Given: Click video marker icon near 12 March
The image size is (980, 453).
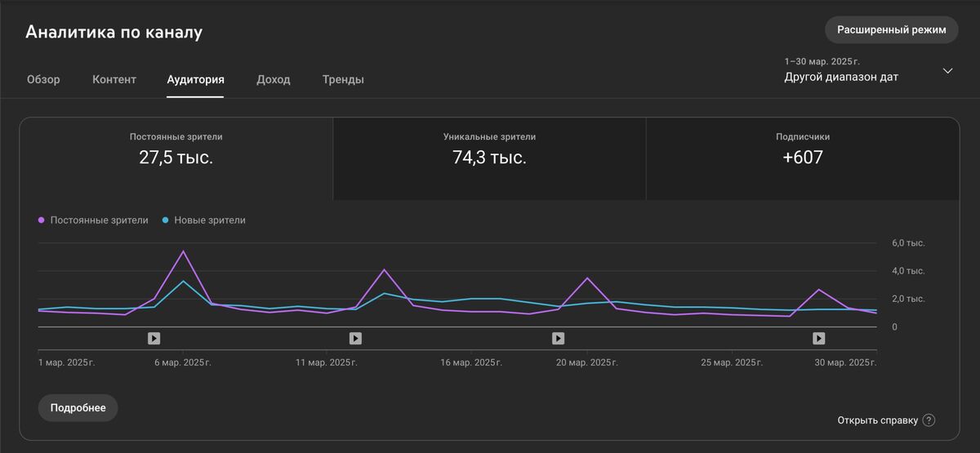Looking at the screenshot, I should coord(355,338).
